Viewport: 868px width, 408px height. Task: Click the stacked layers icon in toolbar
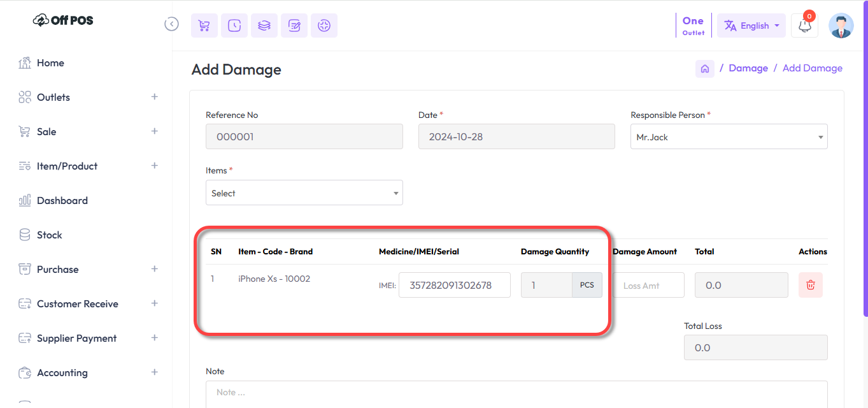(x=264, y=25)
